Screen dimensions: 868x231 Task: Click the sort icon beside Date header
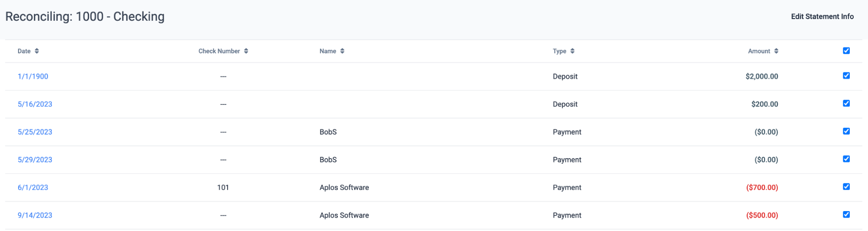(37, 51)
